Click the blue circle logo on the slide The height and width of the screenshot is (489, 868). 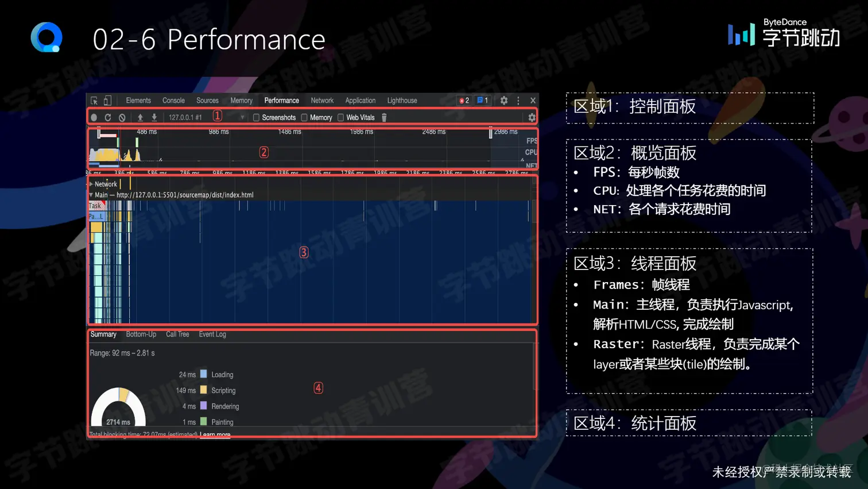pos(46,37)
